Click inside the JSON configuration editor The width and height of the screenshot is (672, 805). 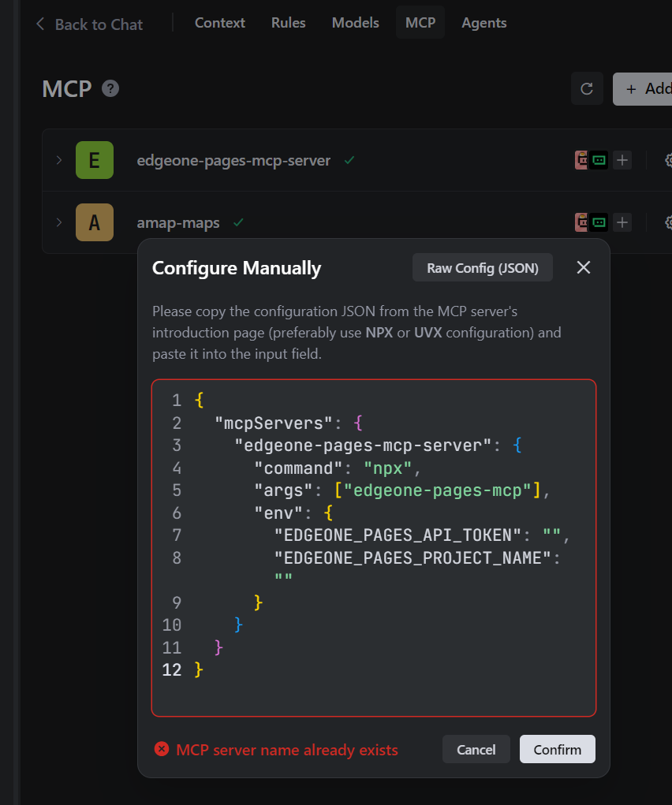coord(374,548)
